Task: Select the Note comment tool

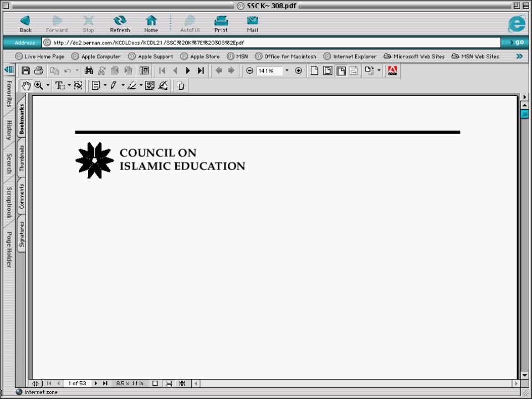Action: [96, 85]
